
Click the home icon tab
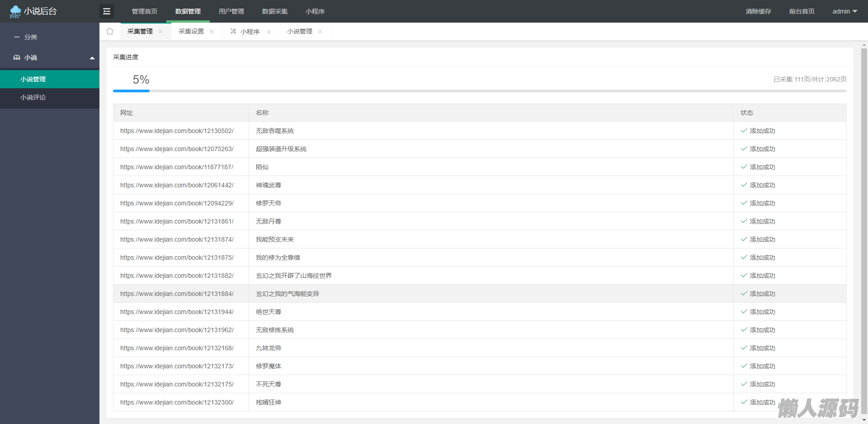point(110,31)
